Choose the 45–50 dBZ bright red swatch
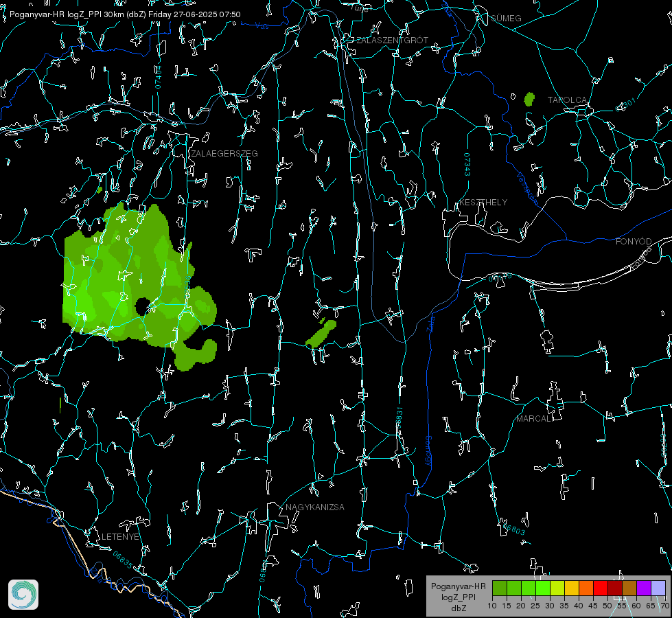672x618 pixels. pos(601,588)
